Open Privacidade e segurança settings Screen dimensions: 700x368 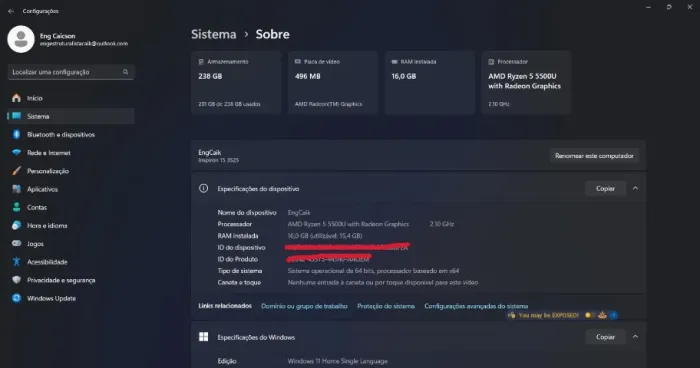pyautogui.click(x=71, y=280)
